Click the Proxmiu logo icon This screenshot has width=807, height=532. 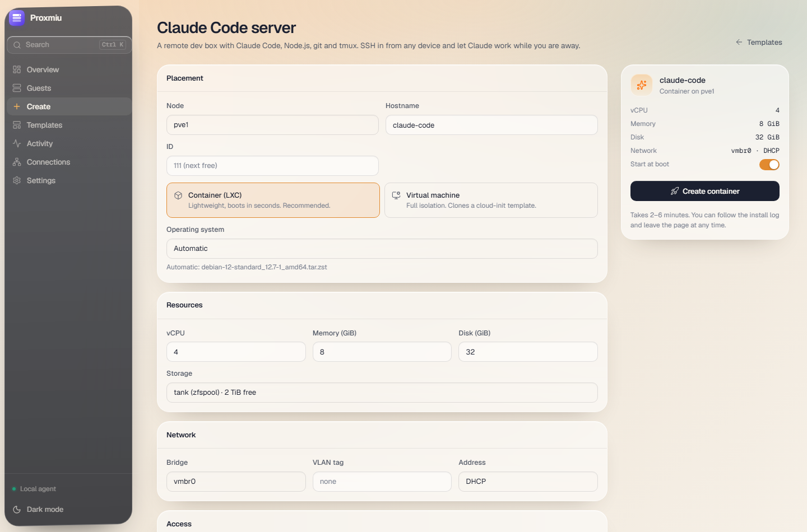pyautogui.click(x=17, y=18)
